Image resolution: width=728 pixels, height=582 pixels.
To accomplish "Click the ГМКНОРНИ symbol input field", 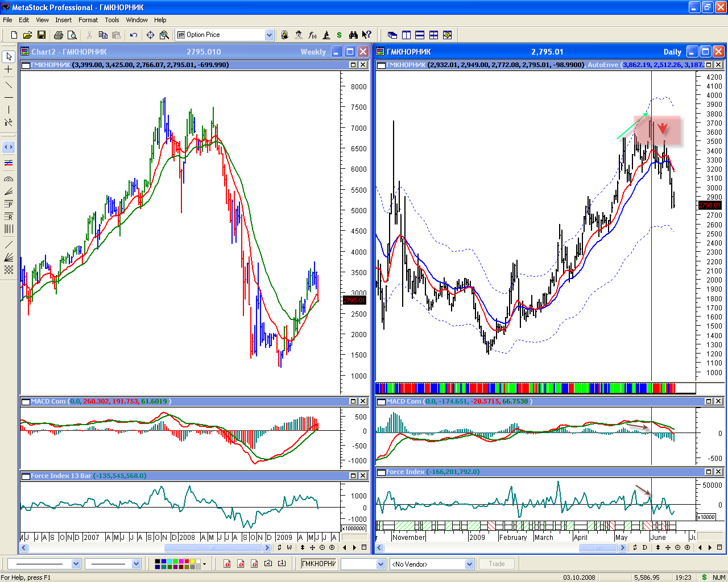I will [x=318, y=564].
